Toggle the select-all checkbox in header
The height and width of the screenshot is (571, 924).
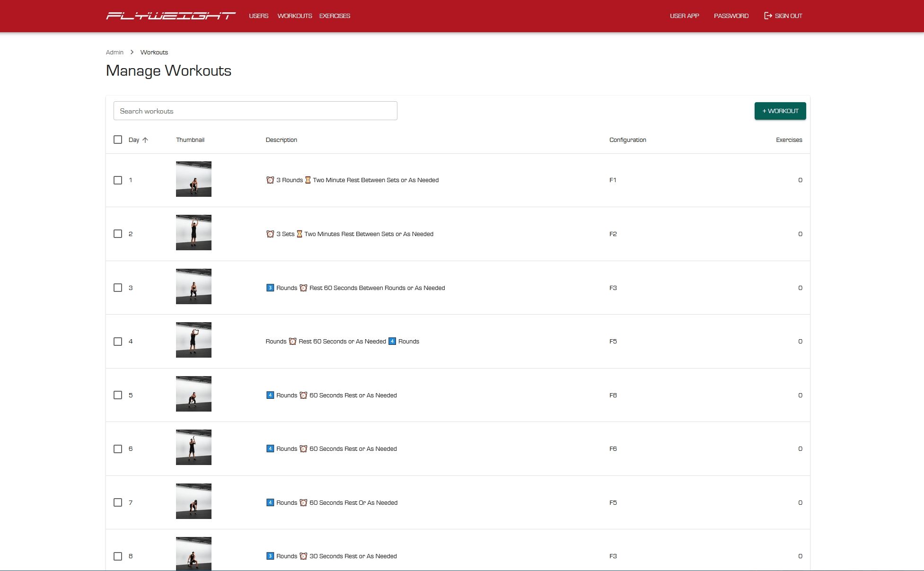tap(118, 140)
